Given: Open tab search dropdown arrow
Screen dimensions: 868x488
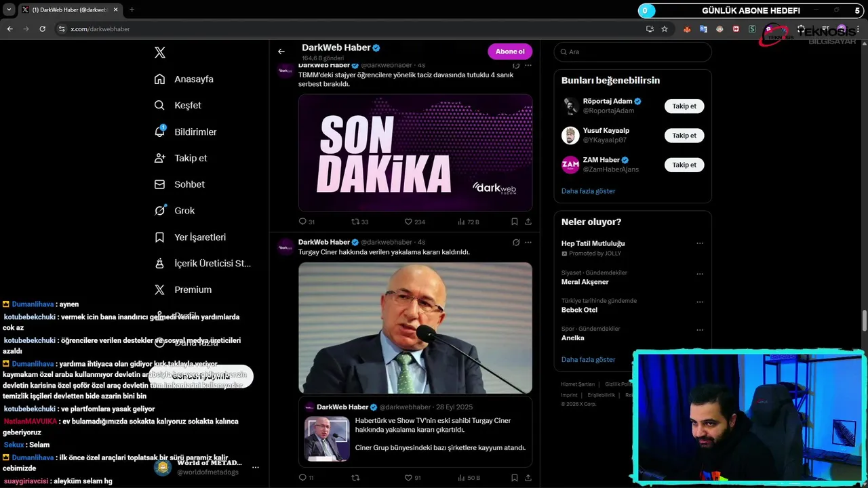Looking at the screenshot, I should coord(9,9).
